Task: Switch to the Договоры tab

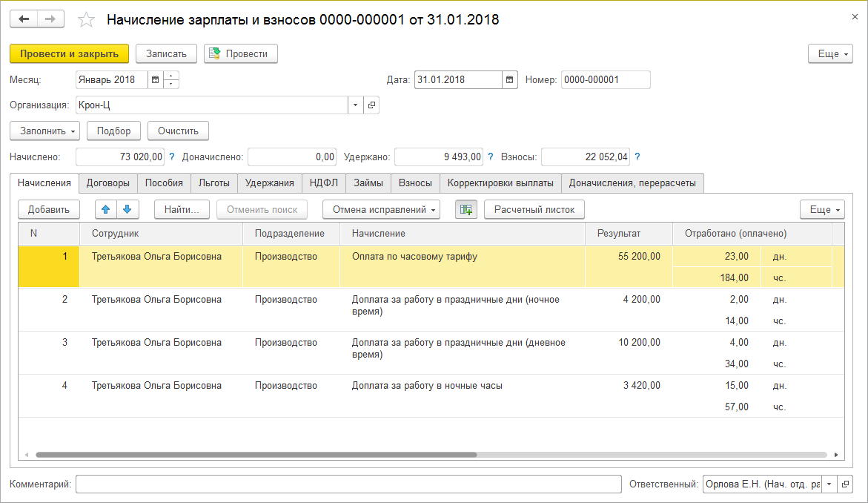Action: click(108, 183)
